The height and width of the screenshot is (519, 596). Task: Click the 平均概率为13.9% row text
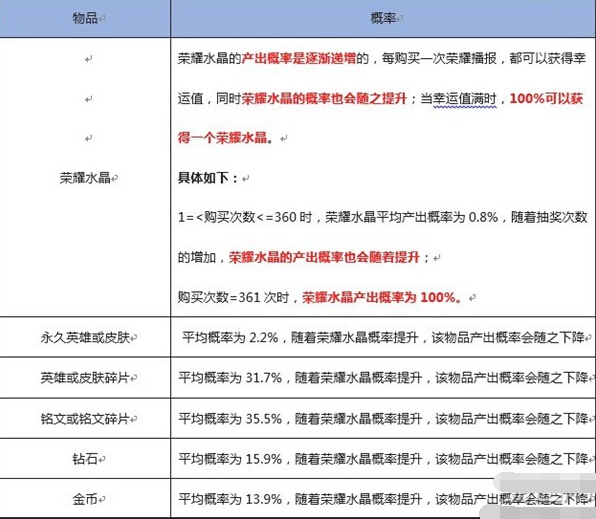point(383,499)
